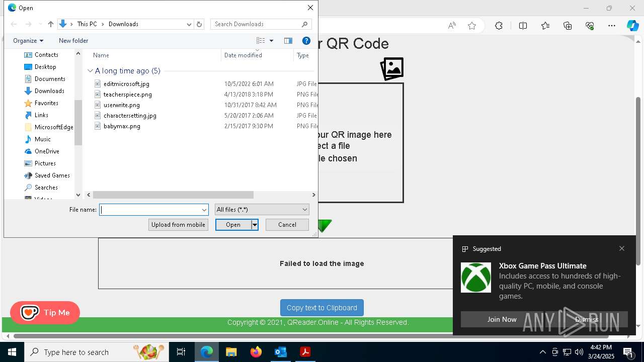
Task: Click Xbox logo in notification
Action: point(476,278)
